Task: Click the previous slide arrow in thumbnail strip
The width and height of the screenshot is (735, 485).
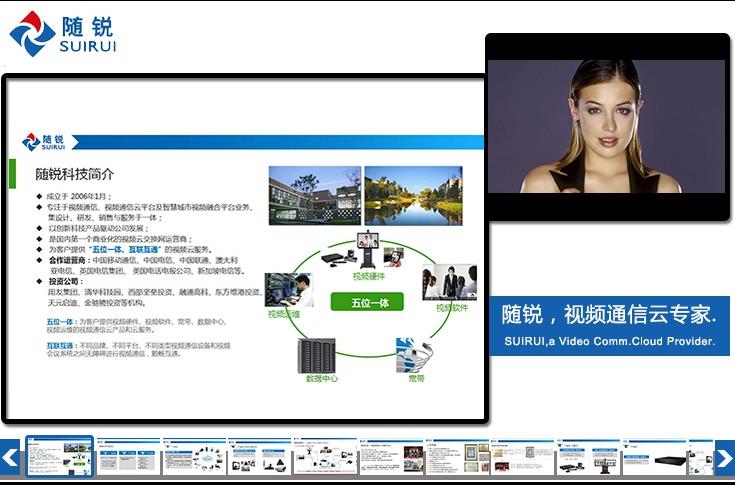Action: click(x=10, y=459)
